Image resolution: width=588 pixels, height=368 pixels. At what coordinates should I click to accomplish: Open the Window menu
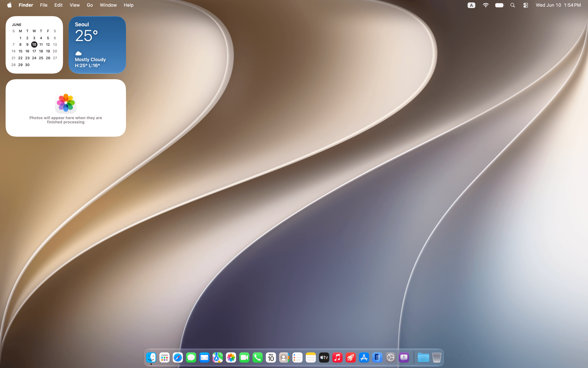click(x=108, y=5)
